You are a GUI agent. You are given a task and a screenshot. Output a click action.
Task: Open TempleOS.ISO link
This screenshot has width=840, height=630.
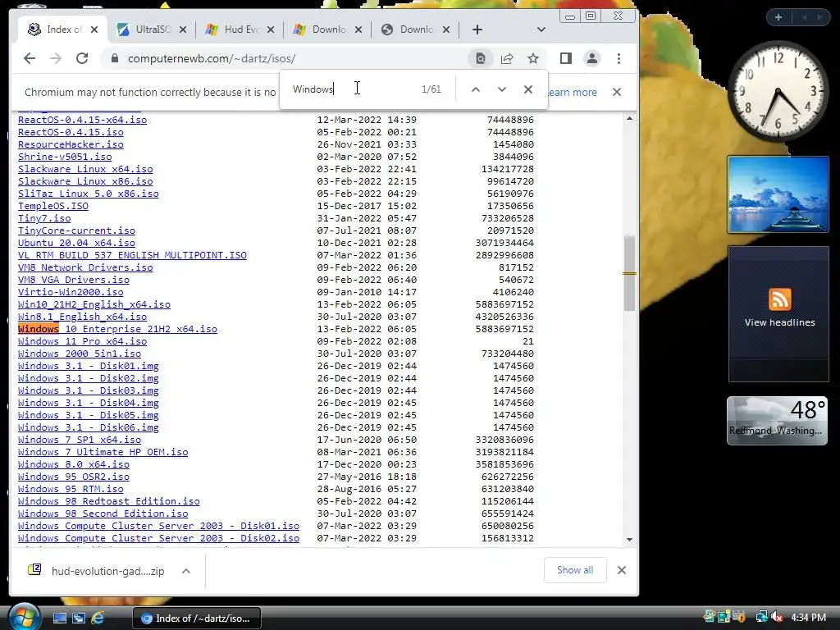(x=53, y=206)
